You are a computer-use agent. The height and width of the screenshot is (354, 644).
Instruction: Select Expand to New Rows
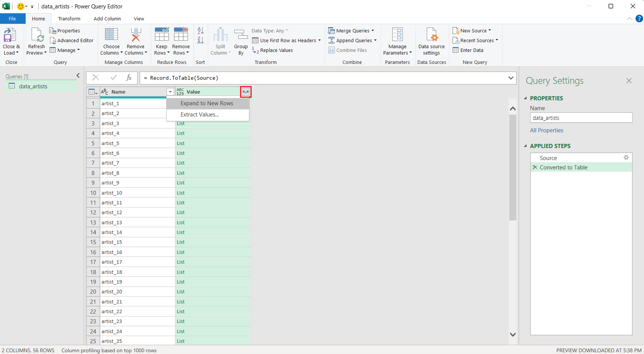(207, 103)
